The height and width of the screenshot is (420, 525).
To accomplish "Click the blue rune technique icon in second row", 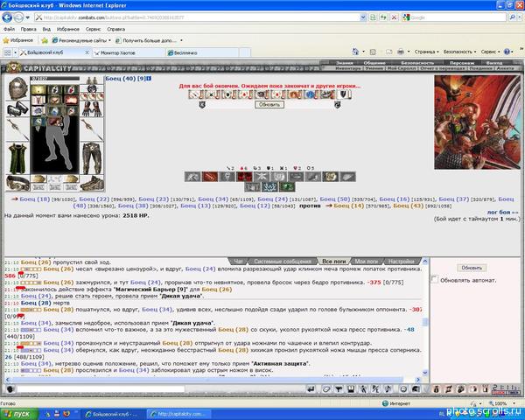I will 269,186.
